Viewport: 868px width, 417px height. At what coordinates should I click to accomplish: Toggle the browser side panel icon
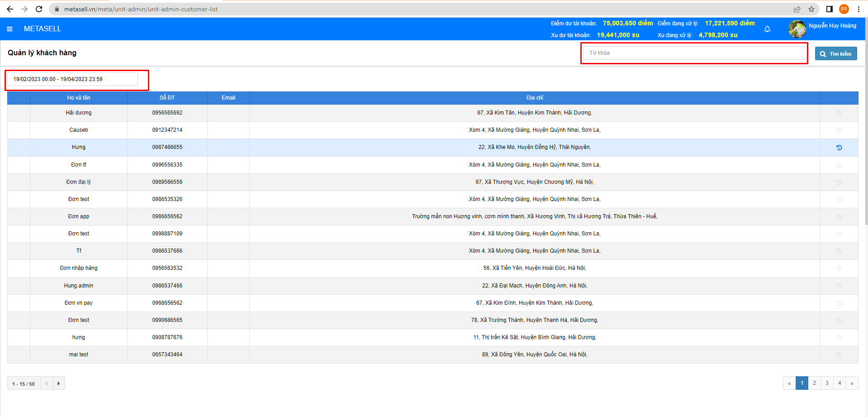[829, 9]
